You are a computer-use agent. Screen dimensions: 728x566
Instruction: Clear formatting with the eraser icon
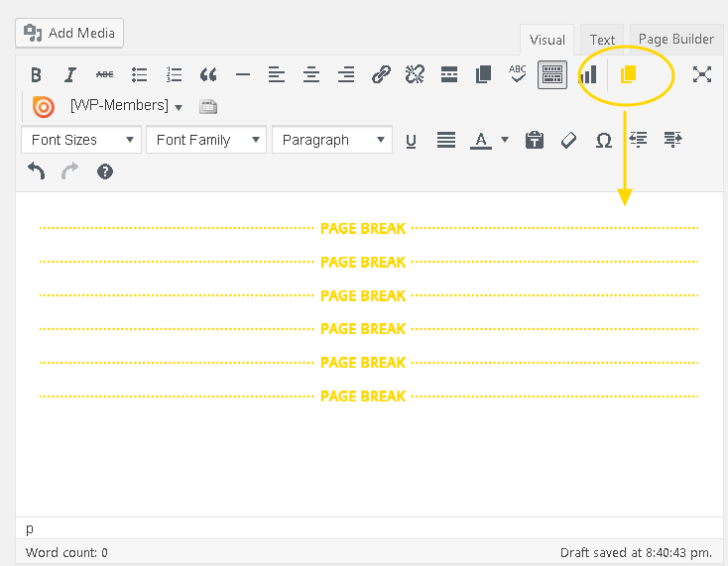568,140
